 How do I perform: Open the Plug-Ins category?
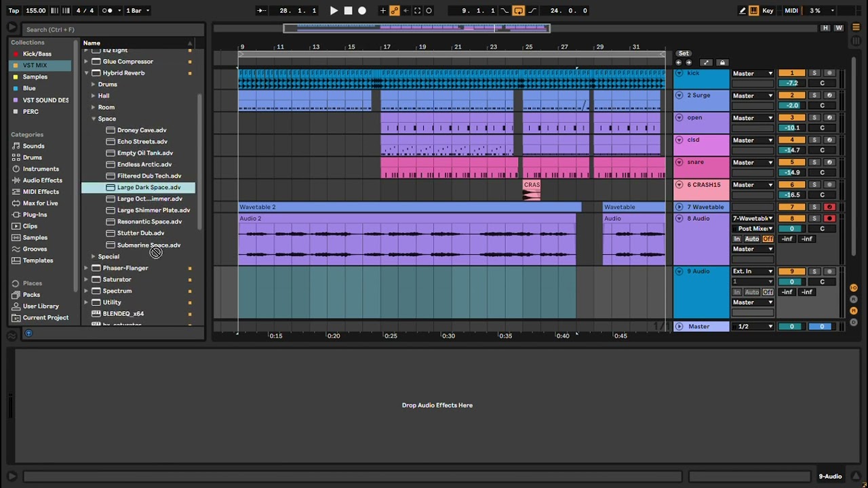click(35, 215)
